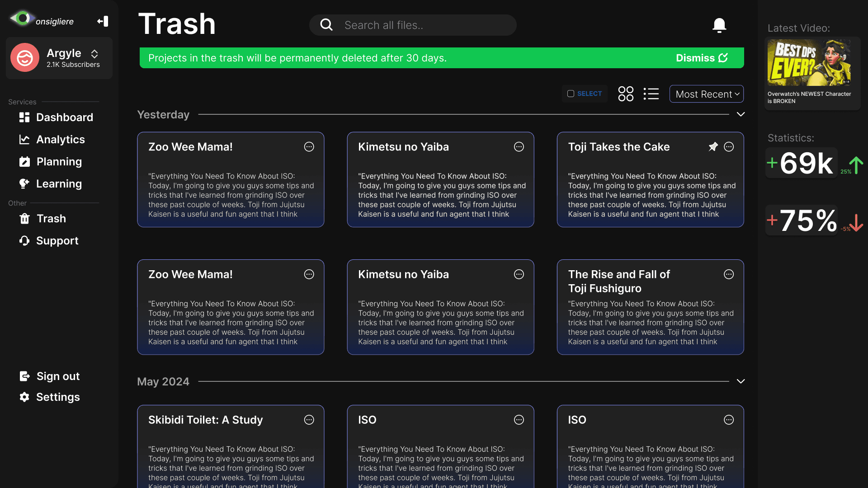
Task: Toggle the SELECT checkbox
Action: (x=571, y=94)
